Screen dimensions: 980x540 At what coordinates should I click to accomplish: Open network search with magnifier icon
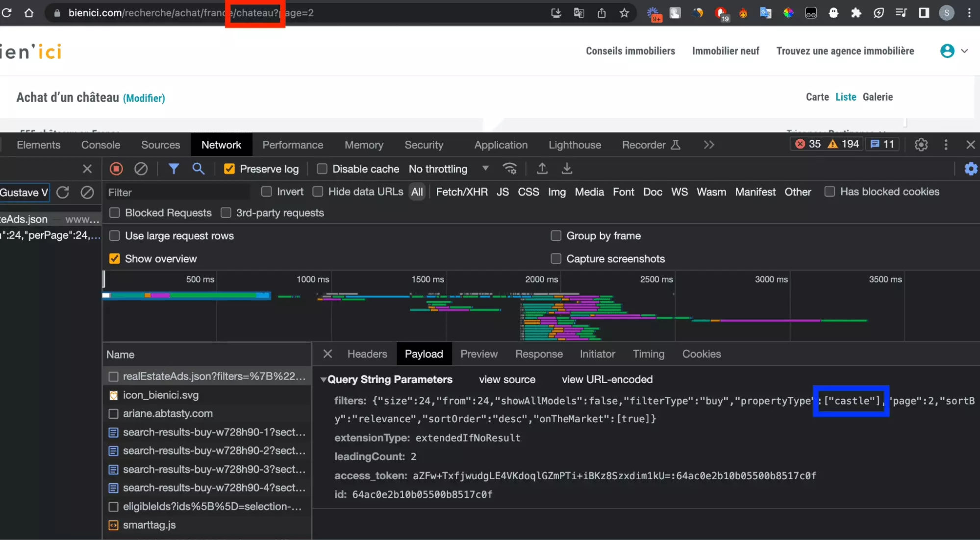[x=198, y=169]
